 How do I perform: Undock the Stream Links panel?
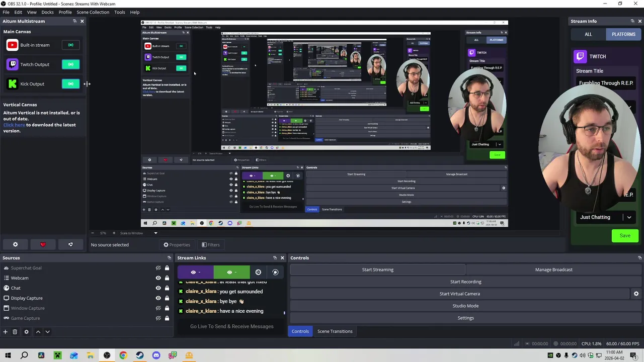pyautogui.click(x=275, y=258)
